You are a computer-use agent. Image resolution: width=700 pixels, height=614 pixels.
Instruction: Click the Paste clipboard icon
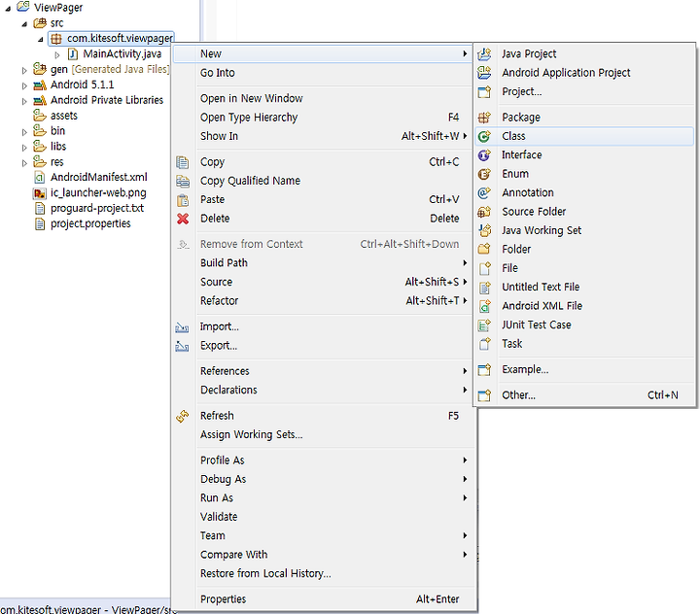click(x=182, y=200)
